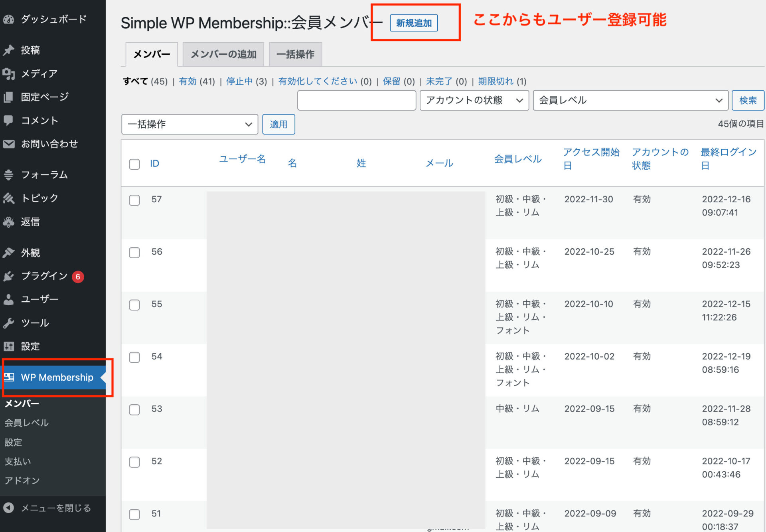Click the member search text field
Viewport: 766px width, 532px height.
coord(357,100)
